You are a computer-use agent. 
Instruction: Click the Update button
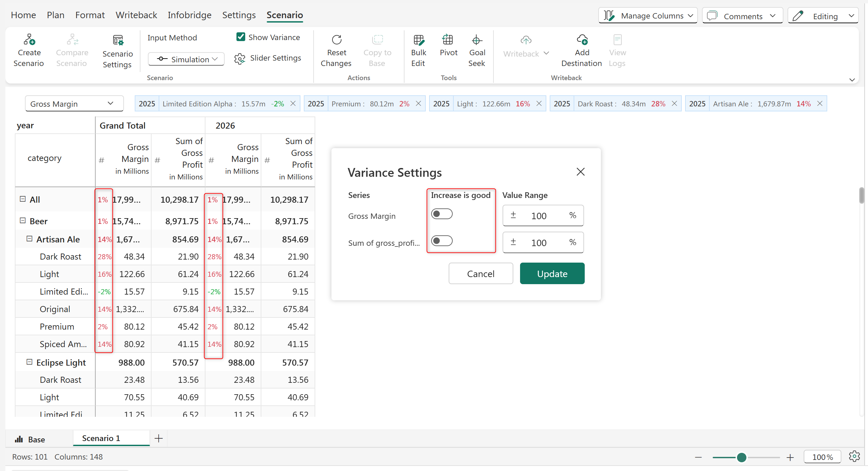click(x=552, y=274)
